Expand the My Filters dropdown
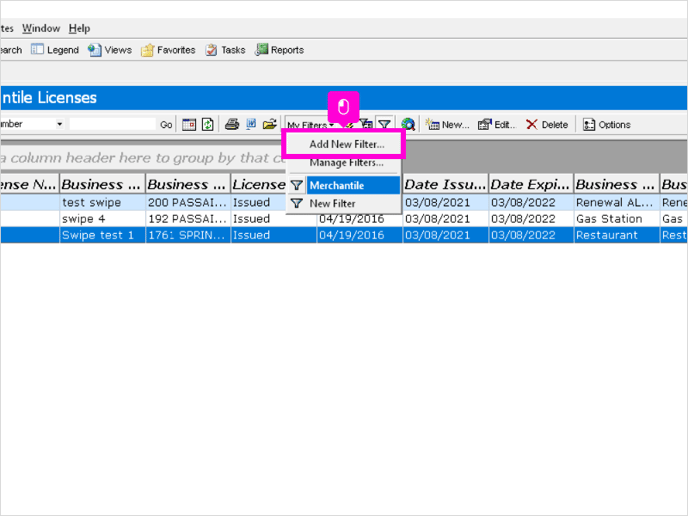 tap(310, 125)
